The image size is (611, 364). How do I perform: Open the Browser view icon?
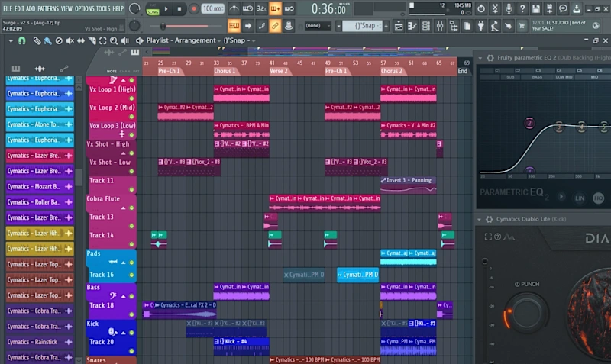pyautogui.click(x=454, y=26)
